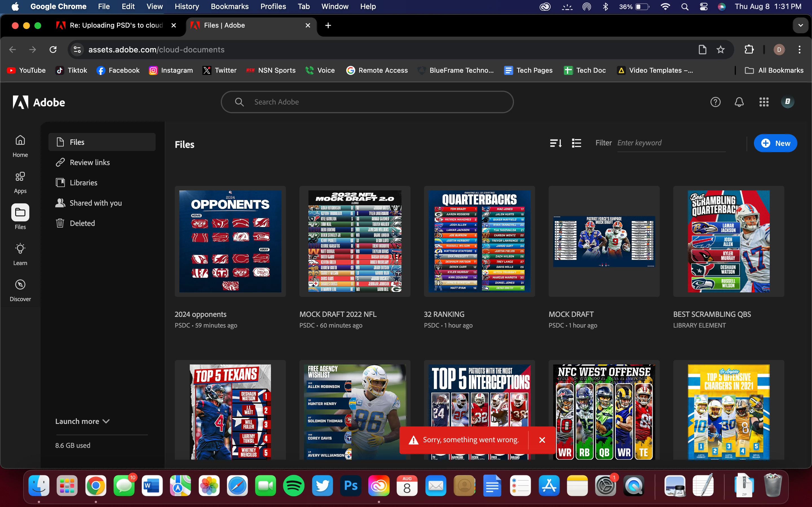Dismiss the something went wrong error
The width and height of the screenshot is (812, 507).
tap(542, 440)
